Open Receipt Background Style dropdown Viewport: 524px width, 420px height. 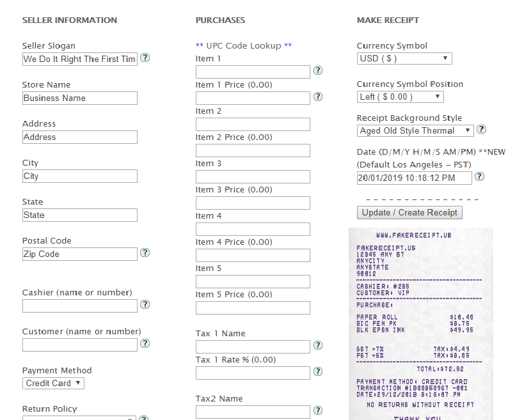tap(415, 130)
